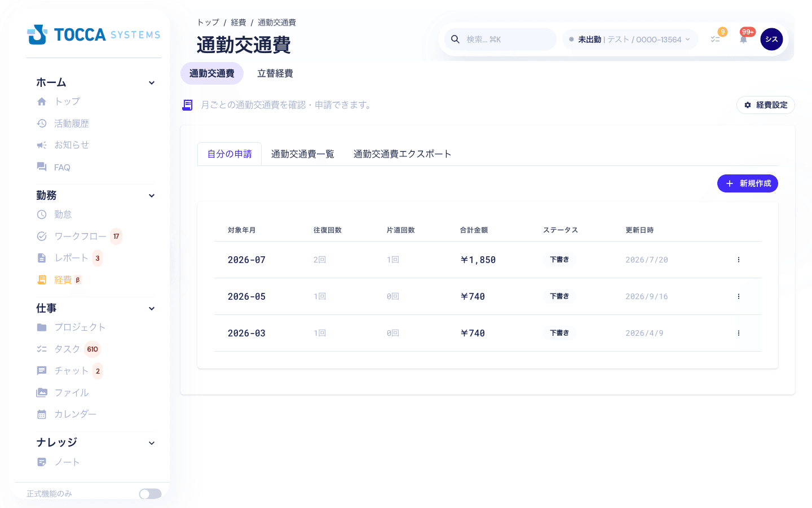This screenshot has height=508, width=812.
Task: Open the task checklist icon in header
Action: (715, 40)
